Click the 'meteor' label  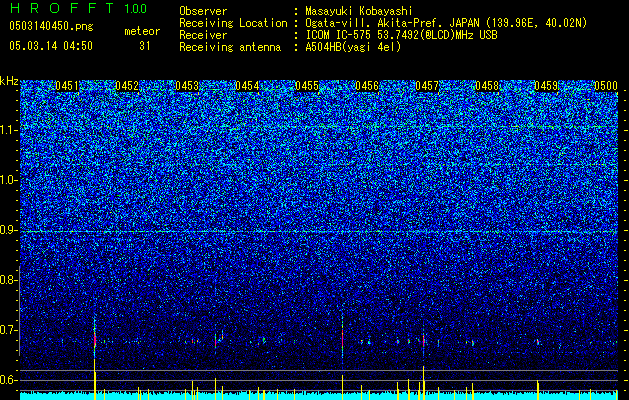tap(142, 31)
